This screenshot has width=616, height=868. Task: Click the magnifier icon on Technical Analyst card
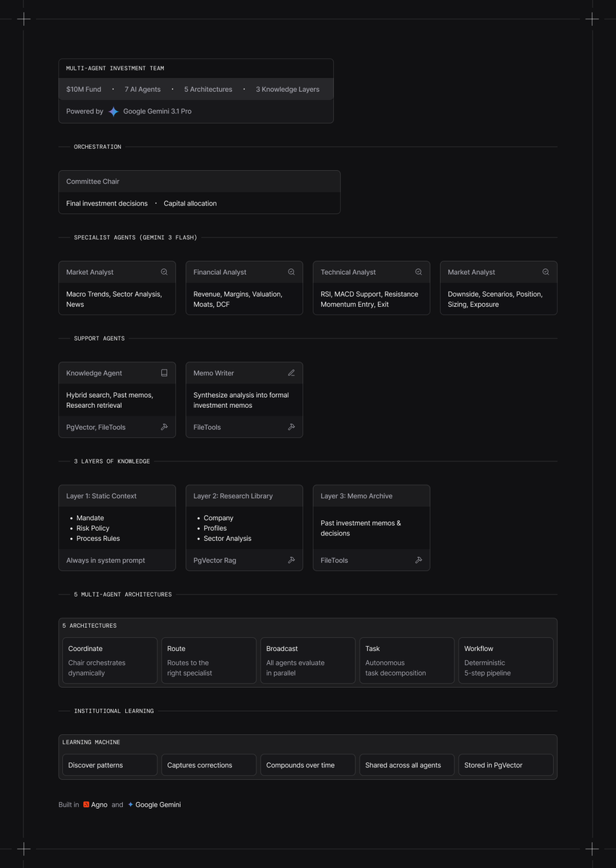(x=418, y=272)
